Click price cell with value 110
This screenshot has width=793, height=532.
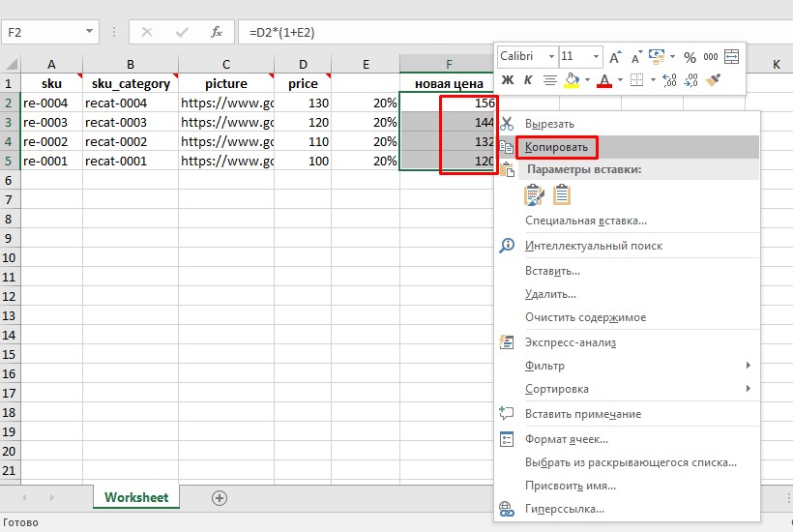[303, 141]
